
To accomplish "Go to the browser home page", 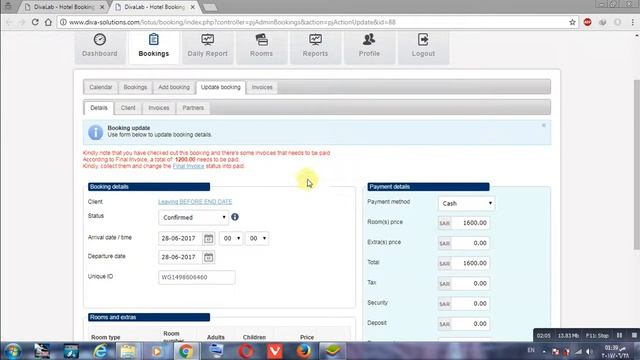I will point(48,22).
